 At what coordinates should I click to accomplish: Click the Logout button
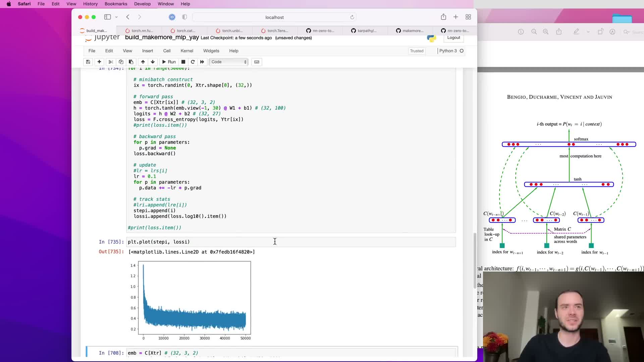coord(453,38)
